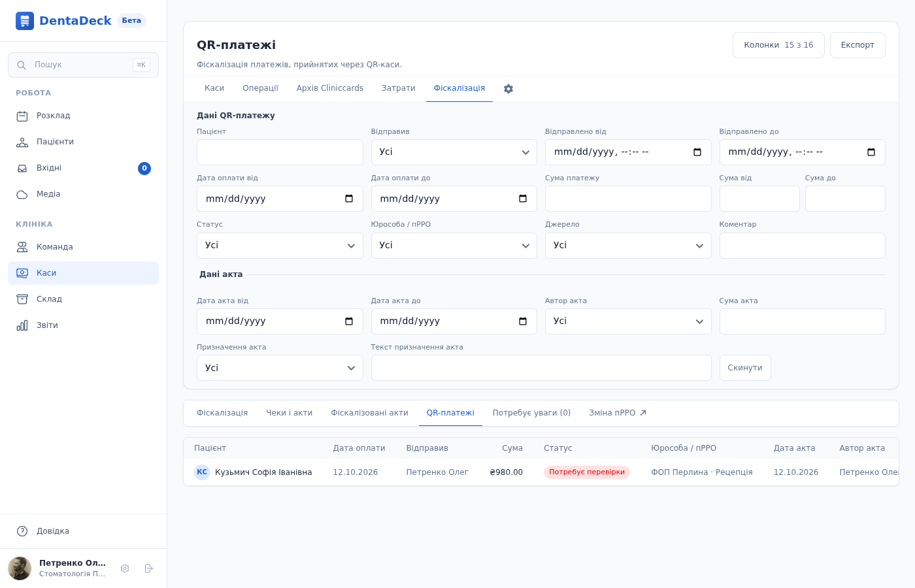Open Потребує уваги (0) tab
This screenshot has height=588, width=915.
532,413
